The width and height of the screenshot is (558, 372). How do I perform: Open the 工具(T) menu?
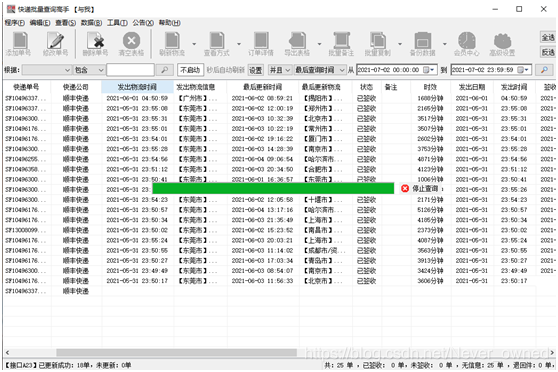[x=117, y=23]
